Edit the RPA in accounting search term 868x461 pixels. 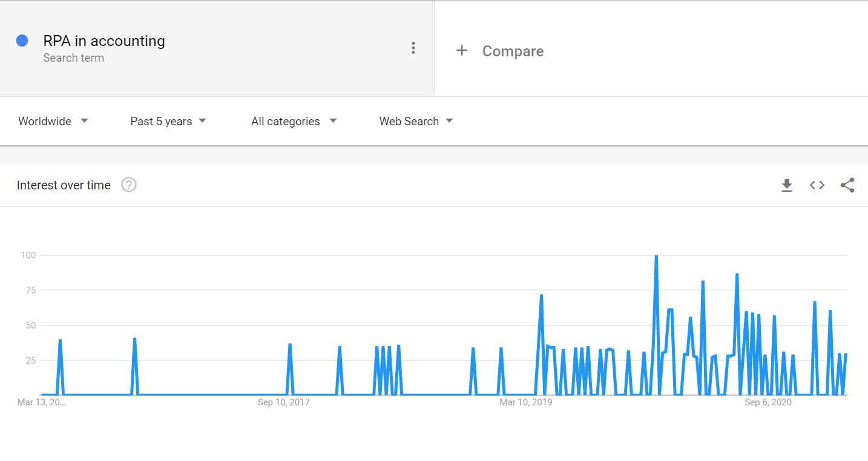pos(104,41)
